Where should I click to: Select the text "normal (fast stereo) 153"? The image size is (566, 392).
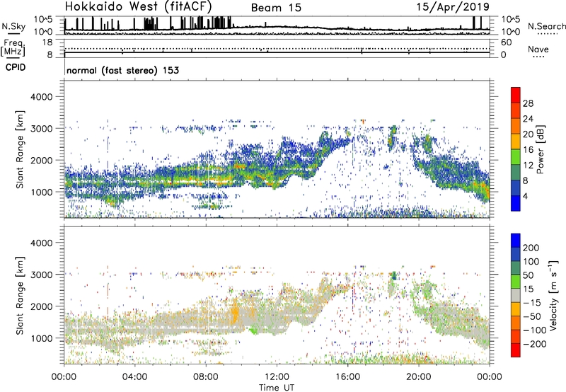click(122, 70)
